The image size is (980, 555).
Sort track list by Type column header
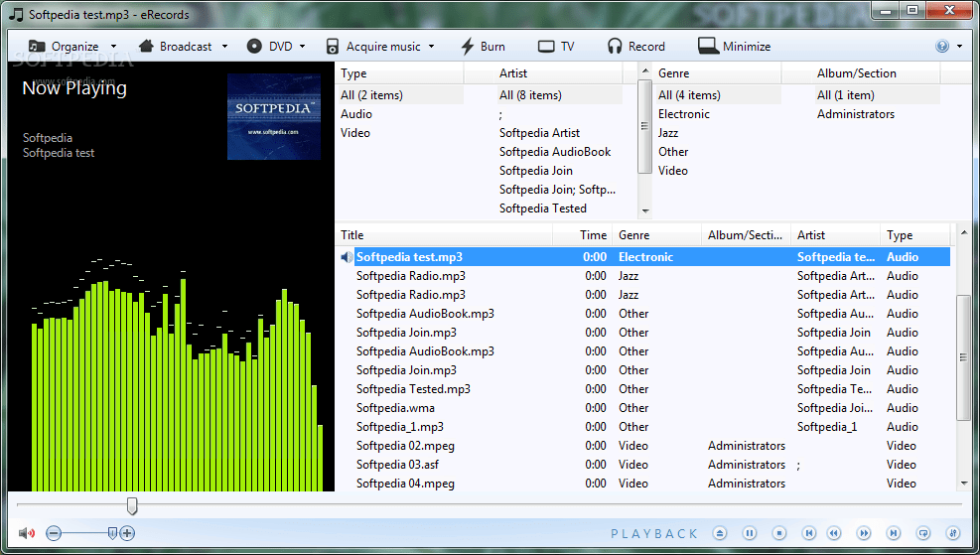pos(915,235)
